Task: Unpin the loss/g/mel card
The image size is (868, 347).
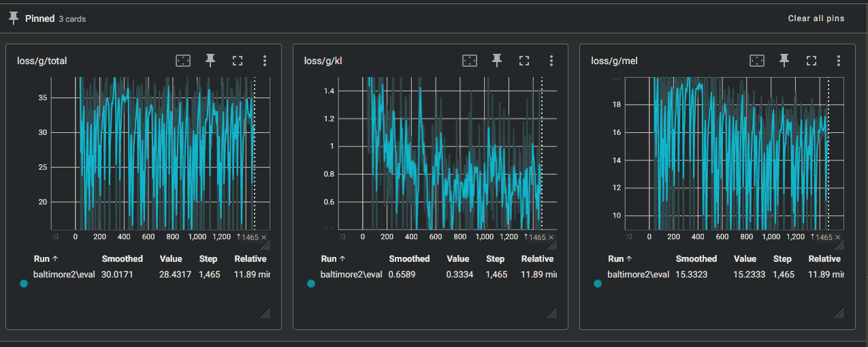Action: click(784, 61)
